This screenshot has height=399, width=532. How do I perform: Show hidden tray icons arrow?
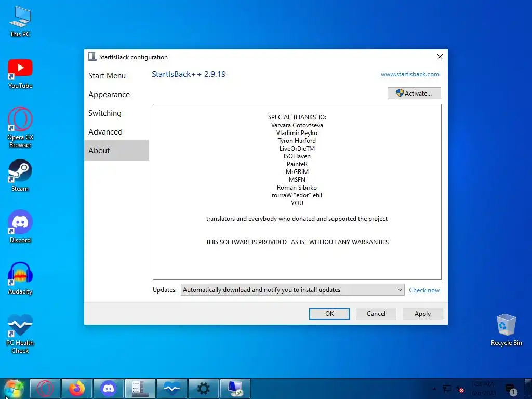point(434,389)
